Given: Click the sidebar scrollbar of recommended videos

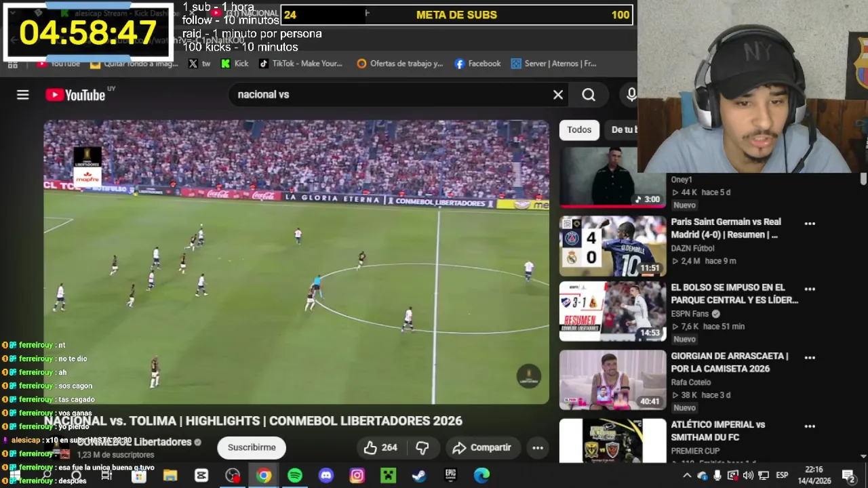Looking at the screenshot, I should pos(863,179).
